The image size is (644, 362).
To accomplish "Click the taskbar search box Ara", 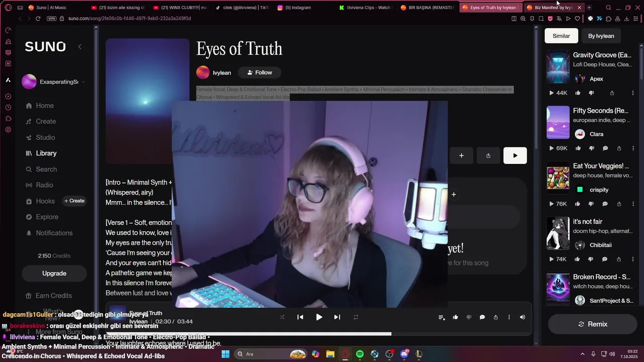I will click(271, 354).
